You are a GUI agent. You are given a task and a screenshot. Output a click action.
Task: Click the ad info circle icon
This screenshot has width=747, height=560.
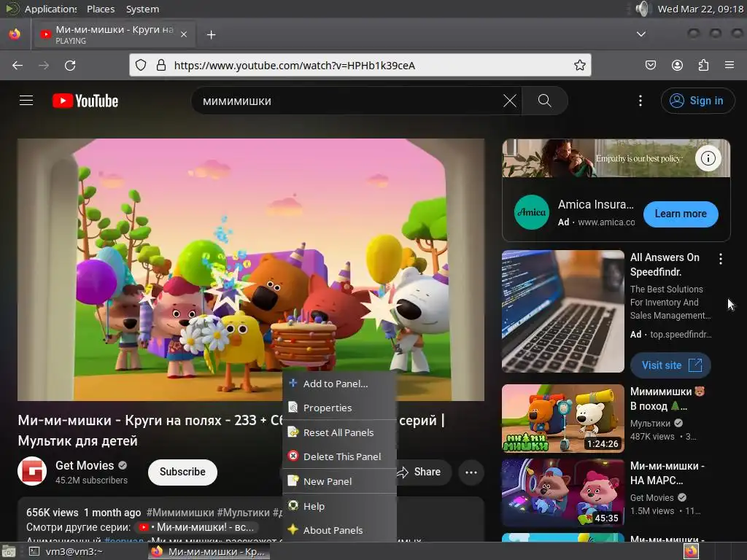708,158
